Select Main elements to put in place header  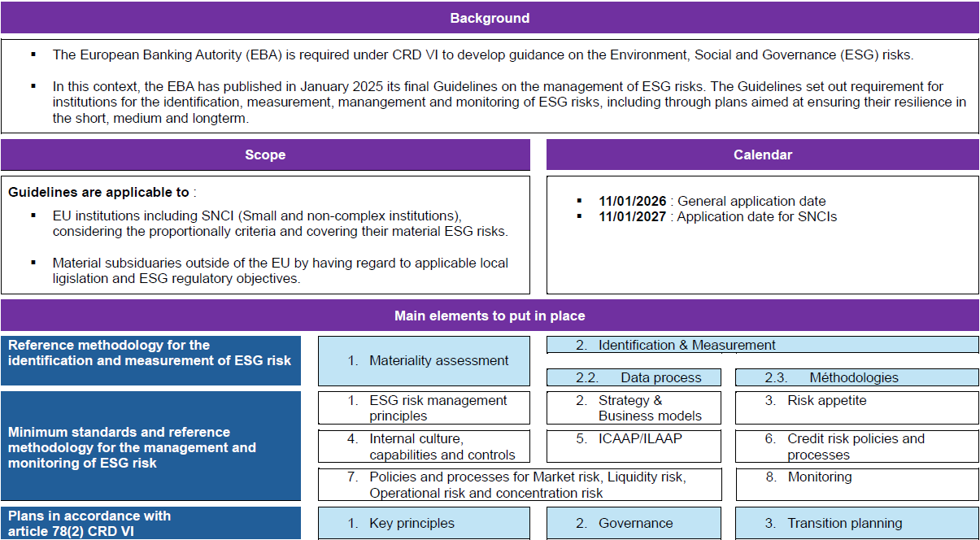(490, 316)
